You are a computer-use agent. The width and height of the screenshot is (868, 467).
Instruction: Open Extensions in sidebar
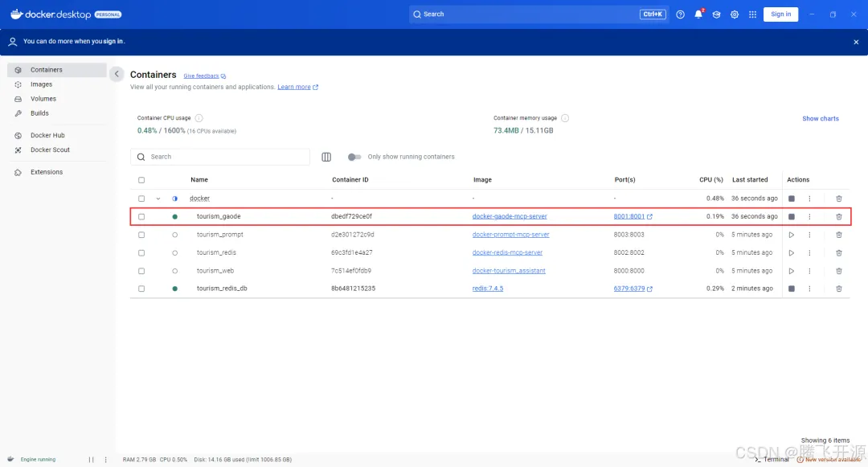57,172
